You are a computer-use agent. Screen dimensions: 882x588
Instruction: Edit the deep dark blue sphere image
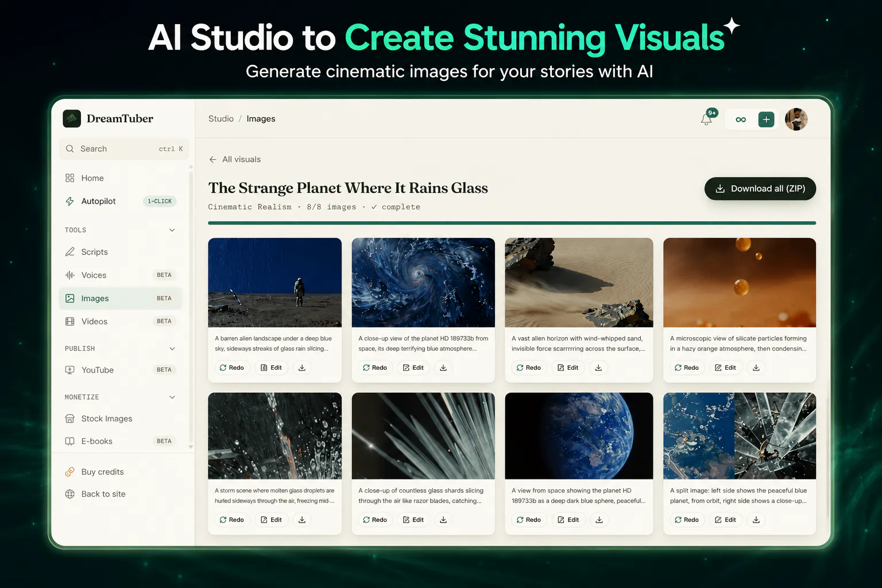[x=568, y=520]
